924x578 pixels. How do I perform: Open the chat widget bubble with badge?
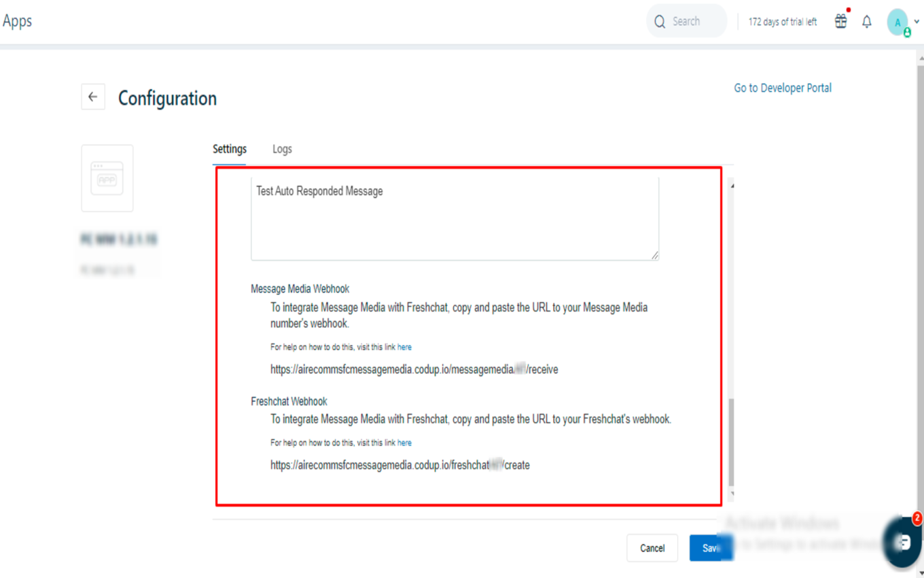click(x=902, y=542)
